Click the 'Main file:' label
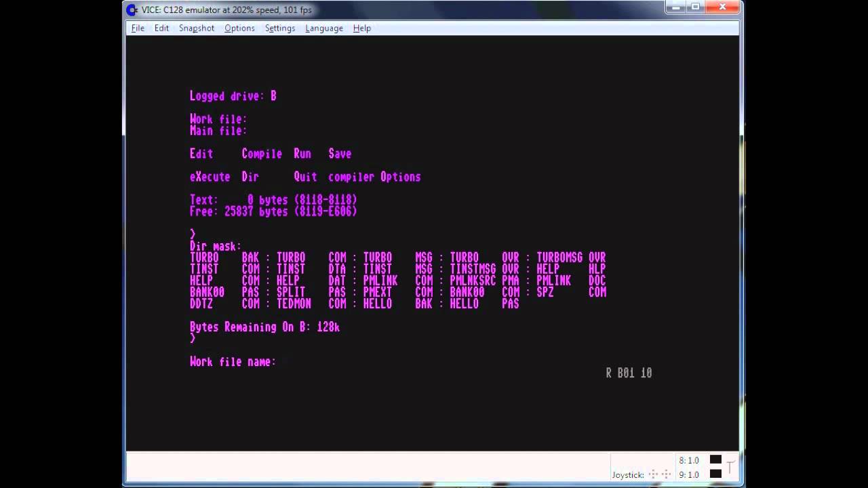The image size is (868, 488). tap(218, 131)
